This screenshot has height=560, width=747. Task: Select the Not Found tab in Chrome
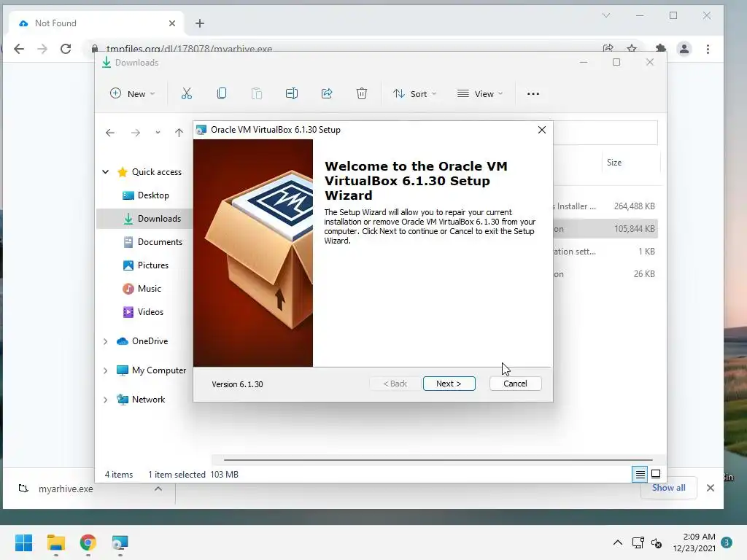pos(96,23)
